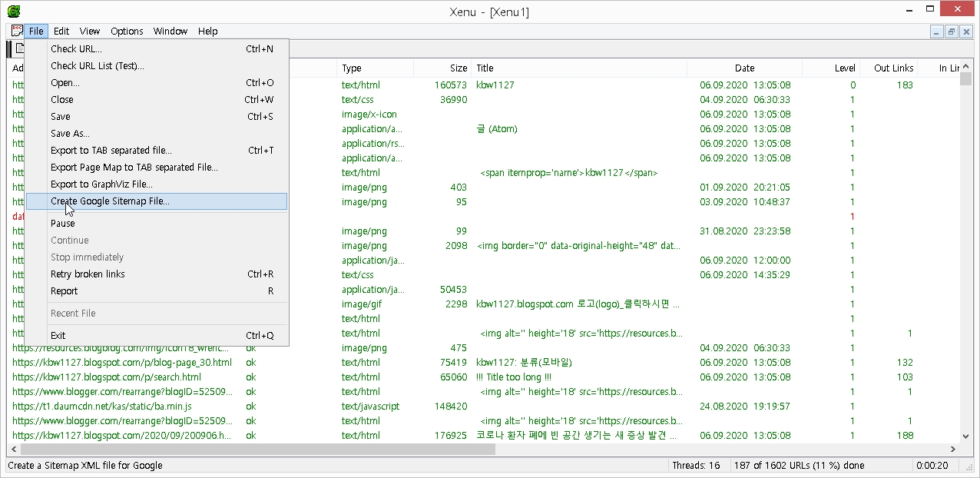Choose Export Page Map to TAB separated File...
Screen dimensions: 980x478
click(x=157, y=168)
